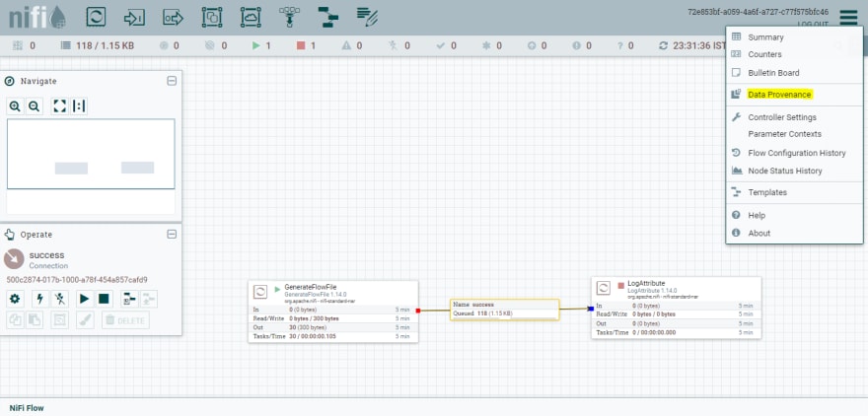Click the fit-to-screen navigate button
Image resolution: width=868 pixels, height=416 pixels.
pos(60,106)
